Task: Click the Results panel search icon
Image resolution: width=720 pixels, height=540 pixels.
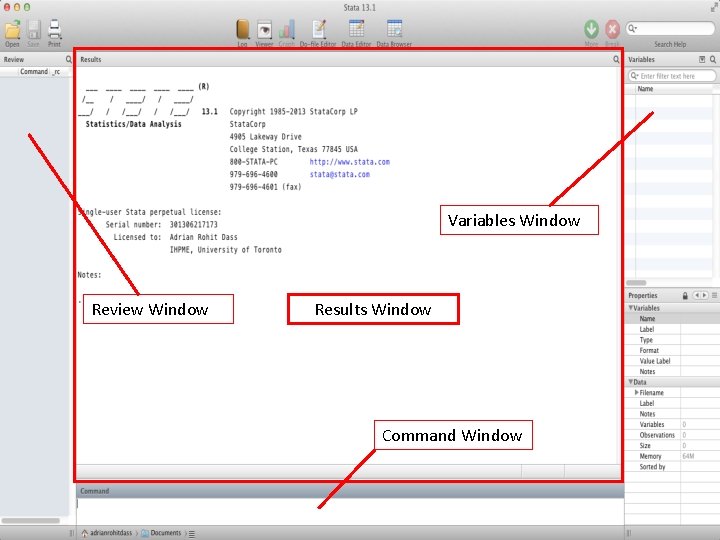Action: click(616, 59)
